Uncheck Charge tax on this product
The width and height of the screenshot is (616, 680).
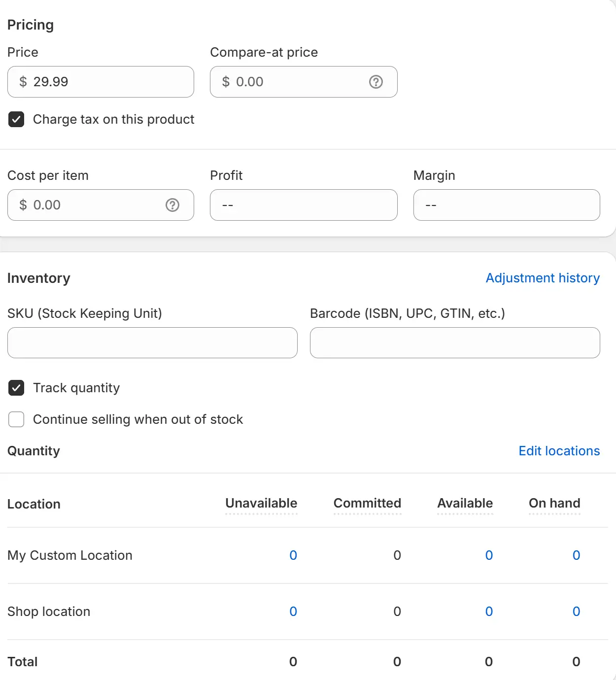(16, 119)
